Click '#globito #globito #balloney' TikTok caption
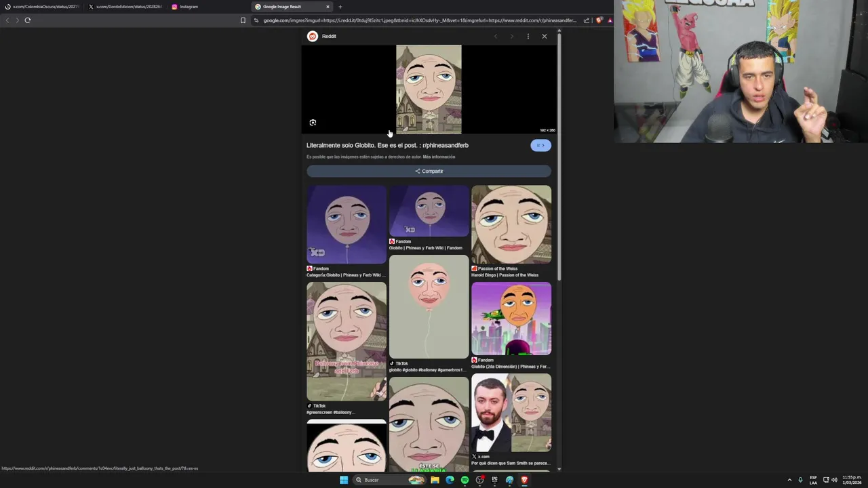The image size is (868, 488). (428, 370)
